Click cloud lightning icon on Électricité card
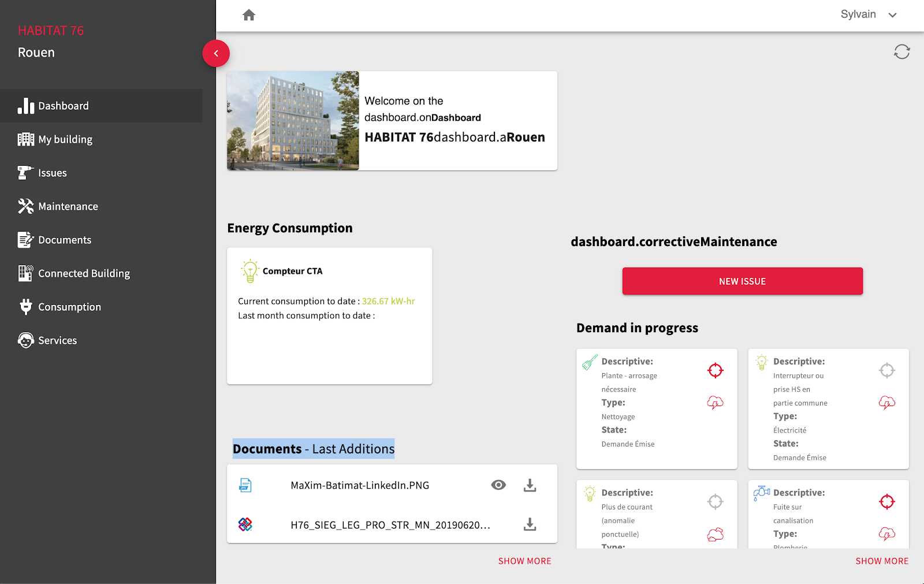The image size is (924, 584). click(x=887, y=403)
